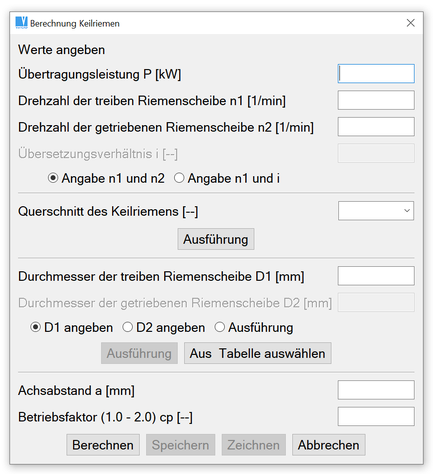The height and width of the screenshot is (474, 433).
Task: Select the 'Angabe n1 und i' radio button
Action: click(227, 178)
